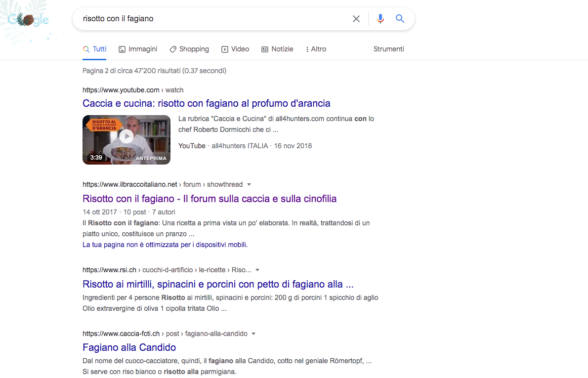Click 14 ott 2017 · 10 post text
Screen dimensions: 588x378
click(x=114, y=212)
